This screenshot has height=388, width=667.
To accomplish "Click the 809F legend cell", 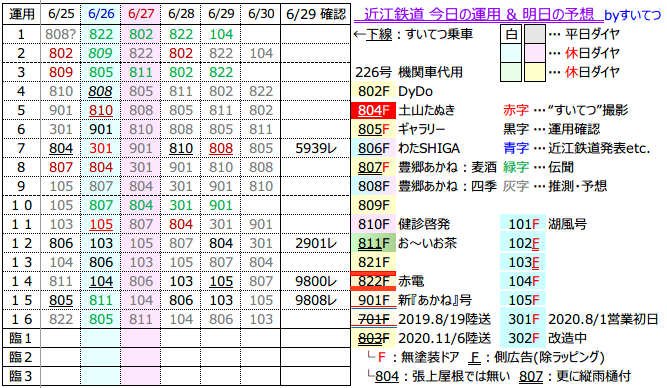I will pyautogui.click(x=373, y=205).
